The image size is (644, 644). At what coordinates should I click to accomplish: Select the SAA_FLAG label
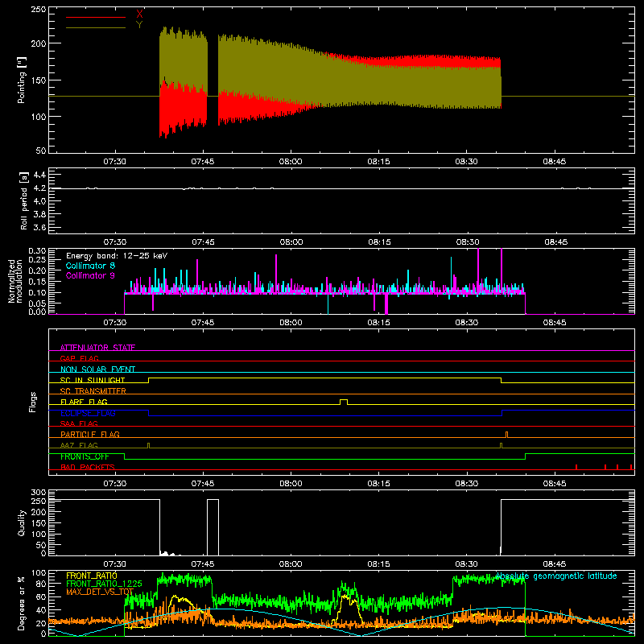[x=79, y=423]
